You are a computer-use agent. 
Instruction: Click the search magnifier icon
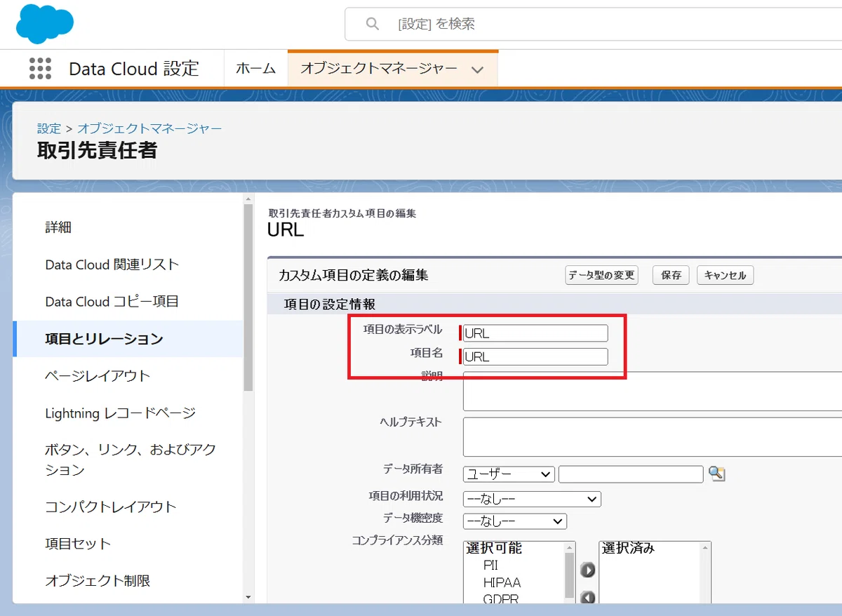[x=373, y=24]
